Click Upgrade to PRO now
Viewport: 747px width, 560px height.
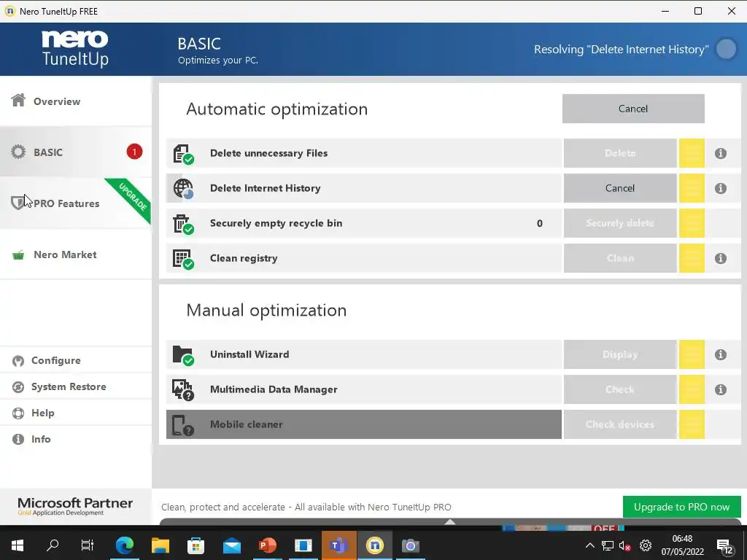coord(682,507)
